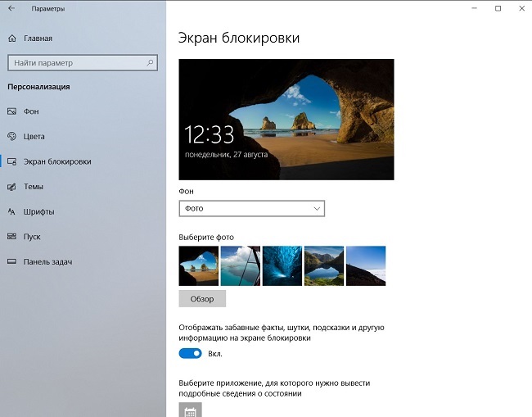Select the airplane wing over lagoon thumbnail
This screenshot has width=532, height=417.
(241, 266)
